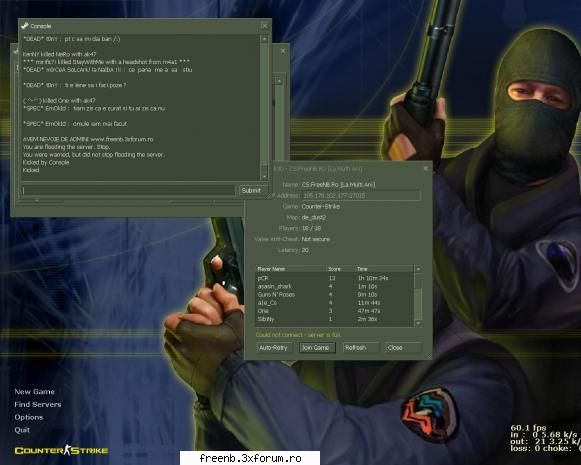Close the Console window
The image size is (581, 465).
coord(264,26)
